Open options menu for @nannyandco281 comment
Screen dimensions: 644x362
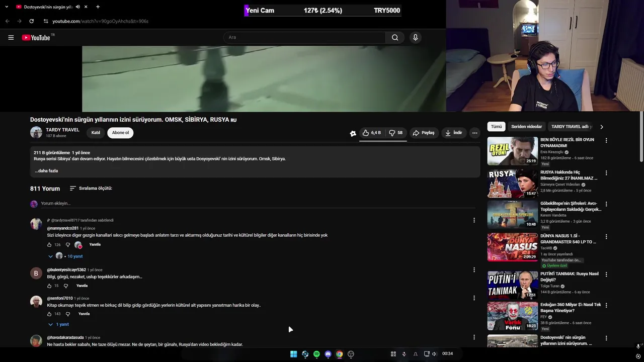click(474, 220)
